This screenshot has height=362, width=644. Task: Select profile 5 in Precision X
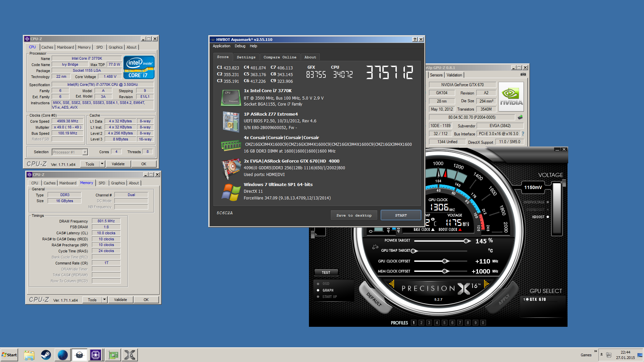pos(444,323)
